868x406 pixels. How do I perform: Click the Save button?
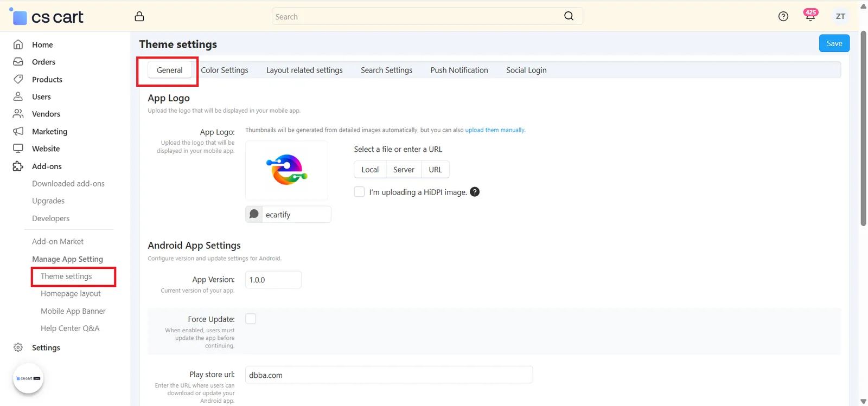coord(834,43)
